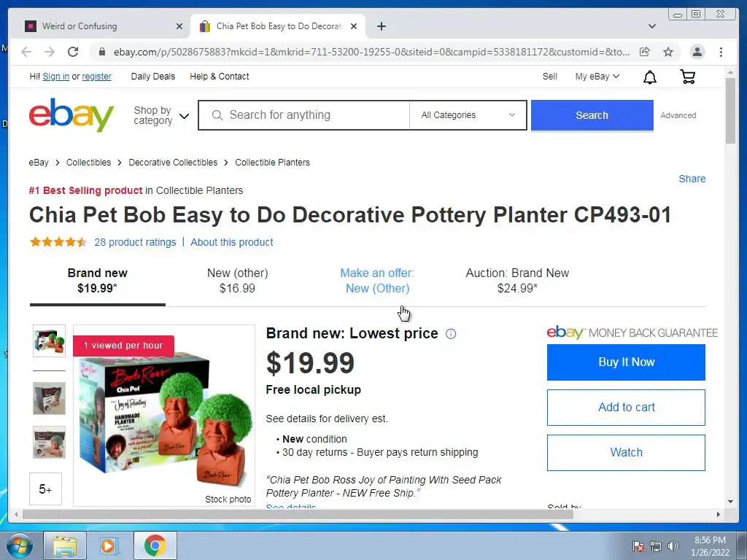747x560 pixels.
Task: Select the New (other) $16.99 tab
Action: tap(237, 281)
